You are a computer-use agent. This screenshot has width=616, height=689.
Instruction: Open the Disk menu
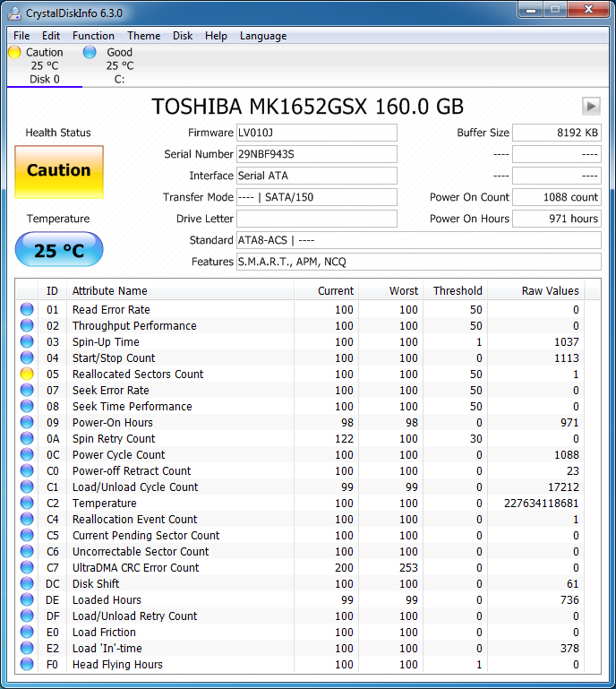183,36
